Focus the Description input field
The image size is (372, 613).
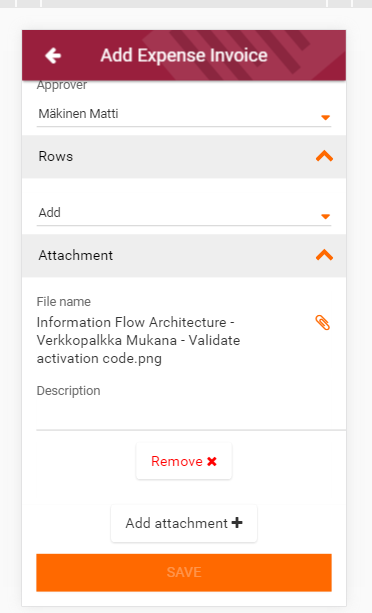click(191, 415)
